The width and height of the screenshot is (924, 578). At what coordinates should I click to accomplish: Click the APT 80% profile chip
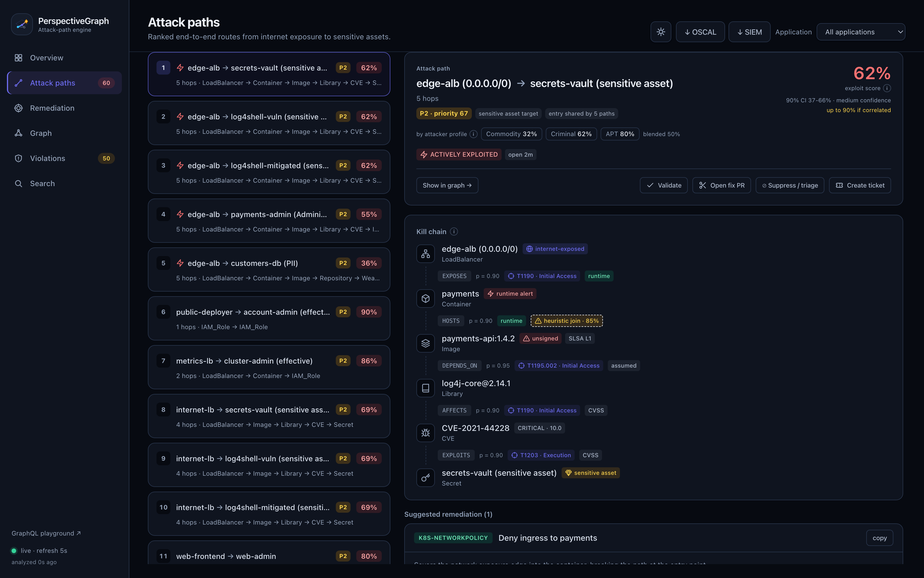620,134
